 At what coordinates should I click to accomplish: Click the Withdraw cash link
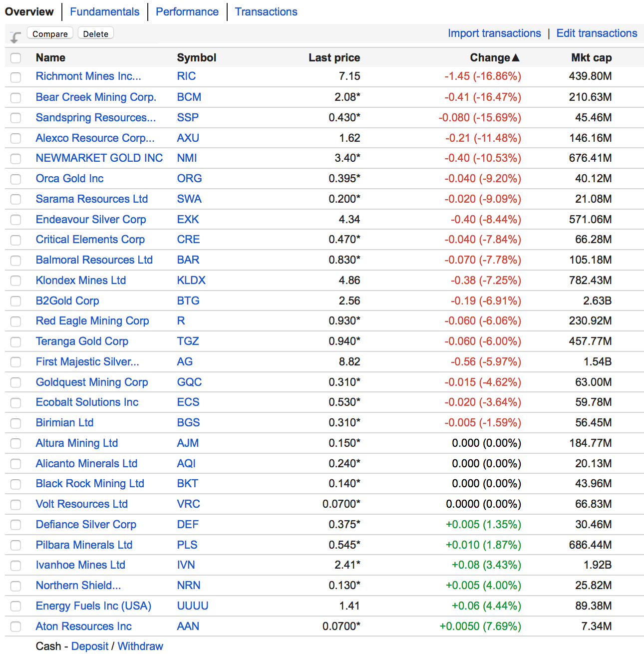(140, 647)
